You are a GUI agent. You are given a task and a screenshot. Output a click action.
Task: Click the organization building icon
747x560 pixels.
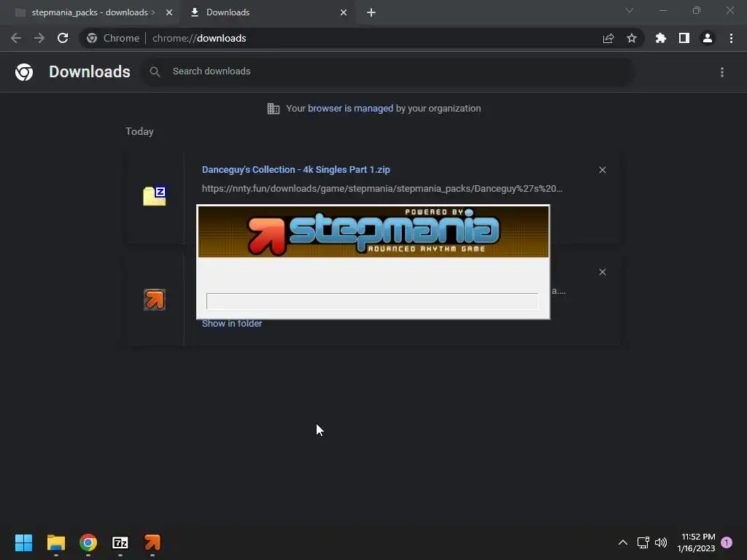click(274, 109)
